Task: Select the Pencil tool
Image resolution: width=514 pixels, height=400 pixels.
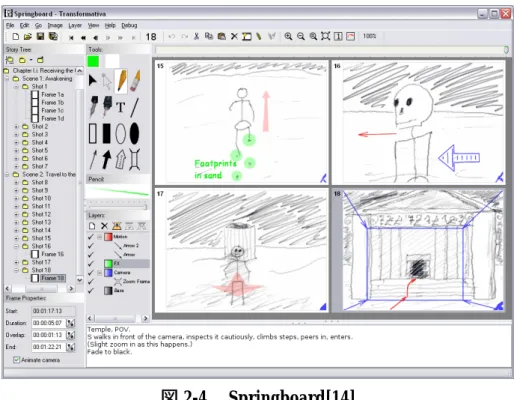Action: tap(121, 81)
